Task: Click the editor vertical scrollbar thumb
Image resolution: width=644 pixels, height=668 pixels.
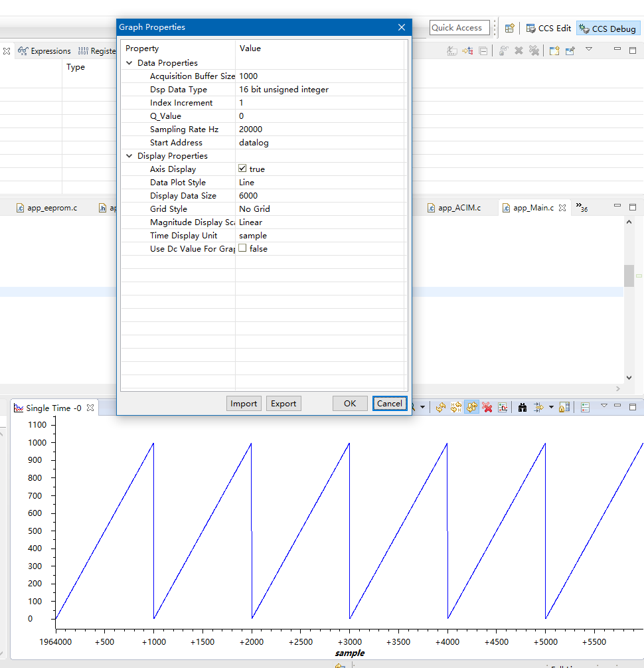Action: pos(629,276)
